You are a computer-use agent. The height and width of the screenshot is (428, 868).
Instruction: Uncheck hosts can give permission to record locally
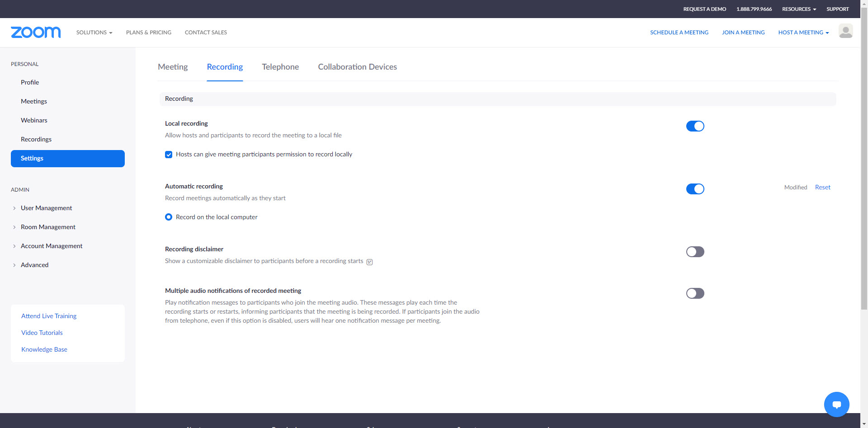(x=169, y=155)
